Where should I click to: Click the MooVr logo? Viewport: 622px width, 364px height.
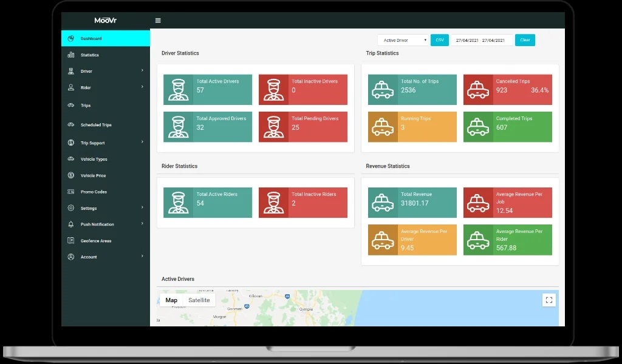(106, 20)
